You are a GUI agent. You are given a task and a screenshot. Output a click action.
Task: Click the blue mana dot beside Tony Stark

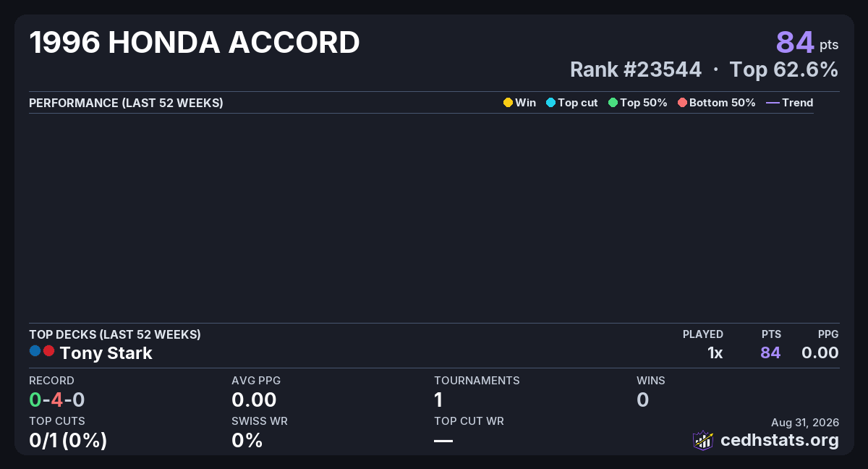pyautogui.click(x=35, y=351)
